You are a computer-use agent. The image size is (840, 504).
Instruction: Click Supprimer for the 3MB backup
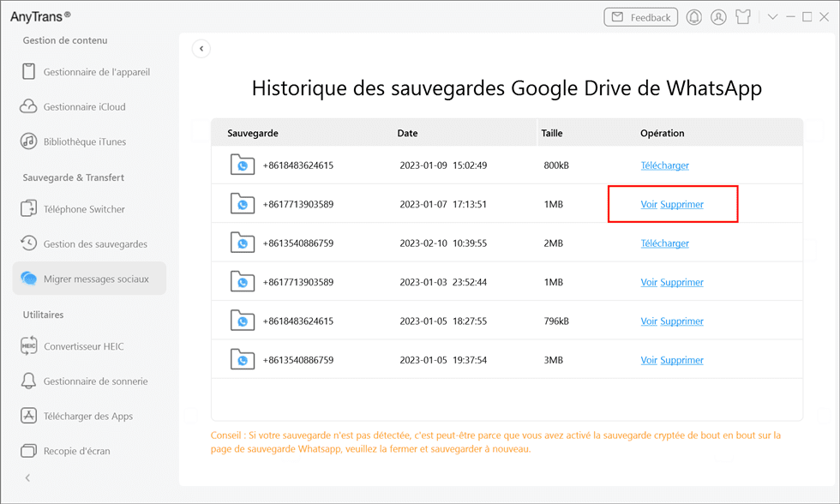[681, 360]
